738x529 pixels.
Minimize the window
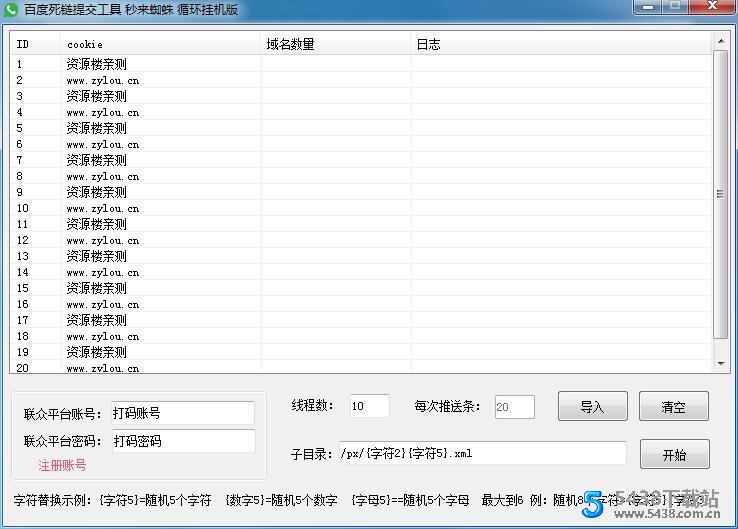click(x=648, y=7)
